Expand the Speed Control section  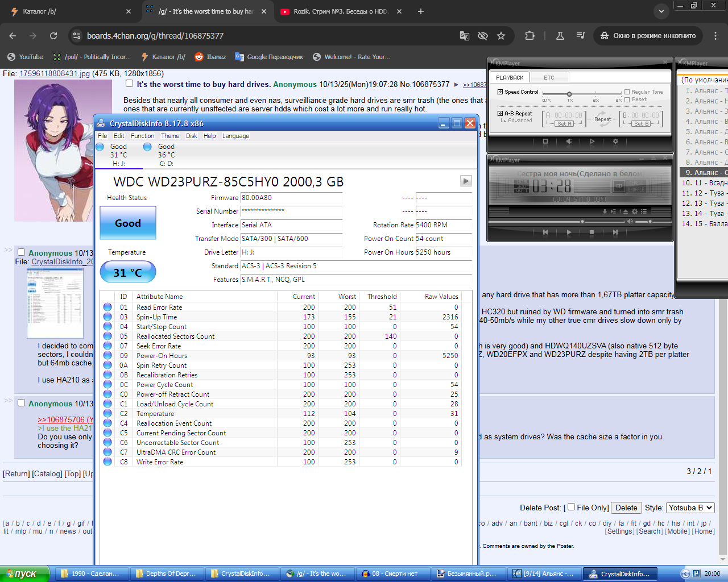[x=500, y=92]
